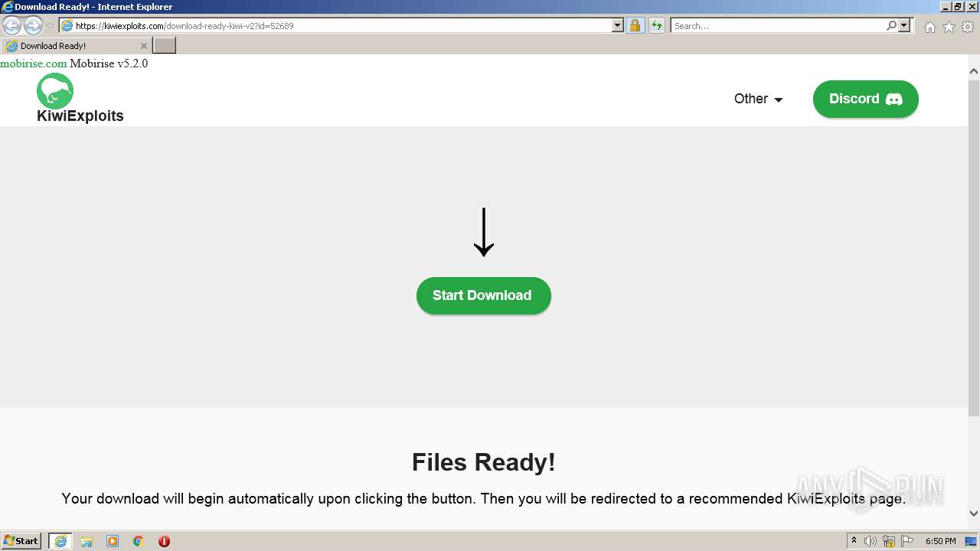Image resolution: width=980 pixels, height=551 pixels.
Task: Expand the Other navigation dropdown
Action: pos(758,99)
